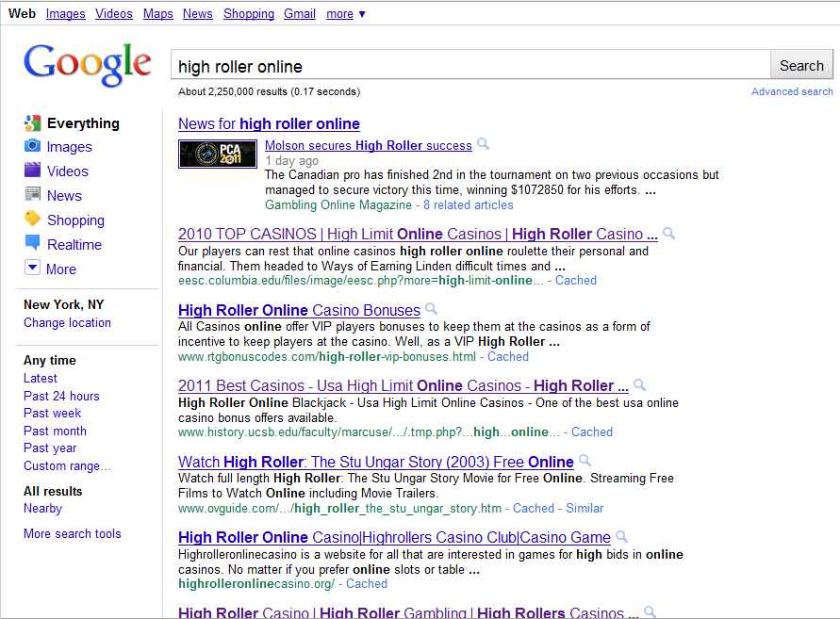This screenshot has height=619, width=840.
Task: Focus the search box containing high roller online
Action: tap(470, 66)
